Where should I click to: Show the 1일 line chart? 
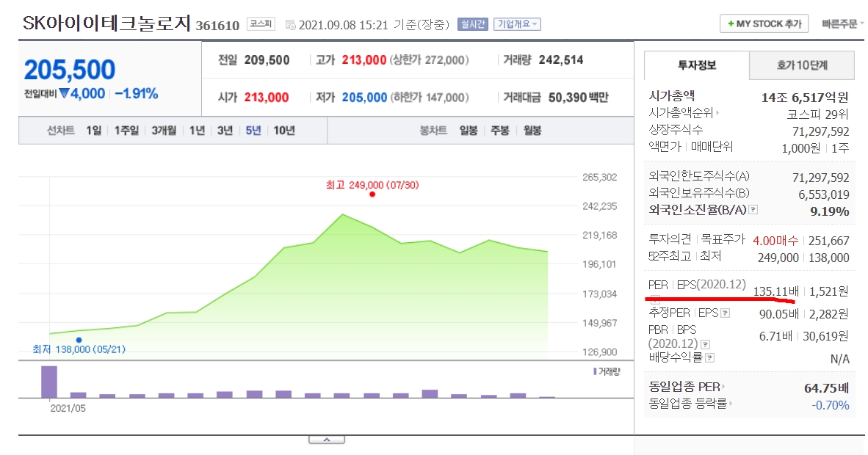[93, 131]
